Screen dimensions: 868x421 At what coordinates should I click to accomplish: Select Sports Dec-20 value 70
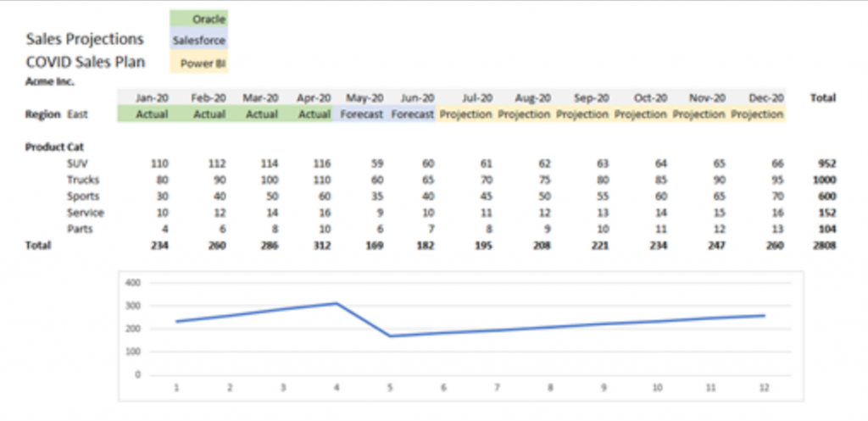[x=776, y=197]
